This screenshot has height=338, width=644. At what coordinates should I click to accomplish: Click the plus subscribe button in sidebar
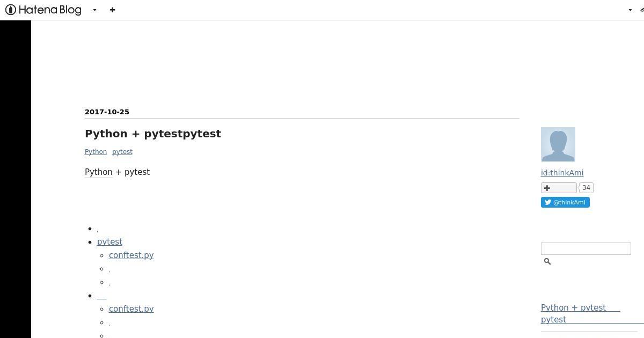[559, 188]
